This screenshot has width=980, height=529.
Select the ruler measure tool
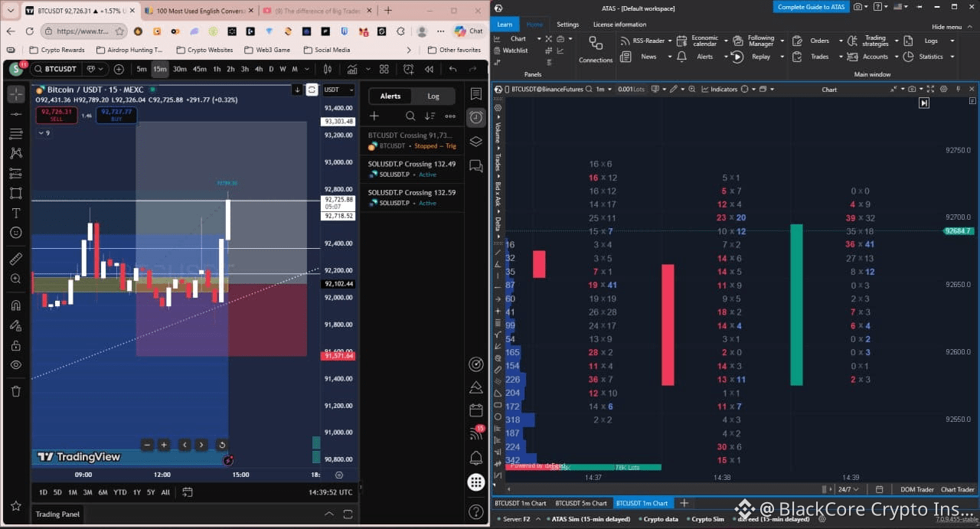pyautogui.click(x=16, y=259)
